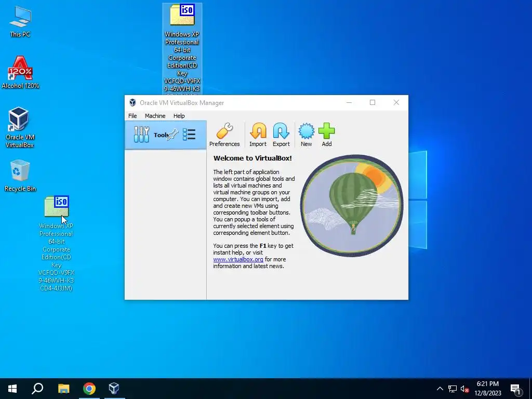Open the Windows Start menu
Screen dimensions: 532x399
12,389
